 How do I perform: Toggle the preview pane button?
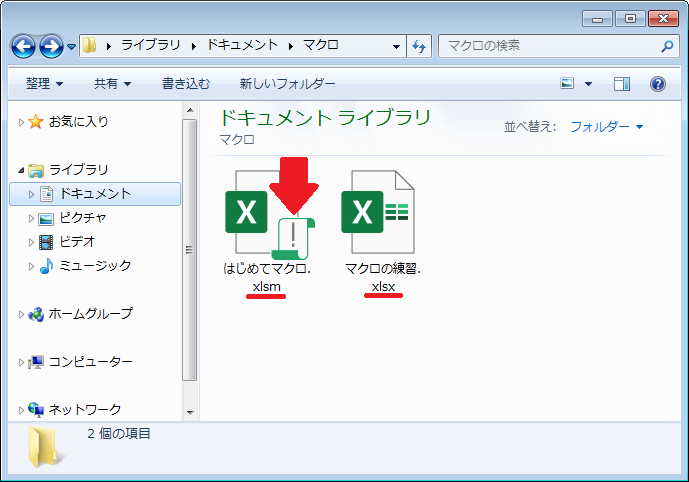coord(621,83)
